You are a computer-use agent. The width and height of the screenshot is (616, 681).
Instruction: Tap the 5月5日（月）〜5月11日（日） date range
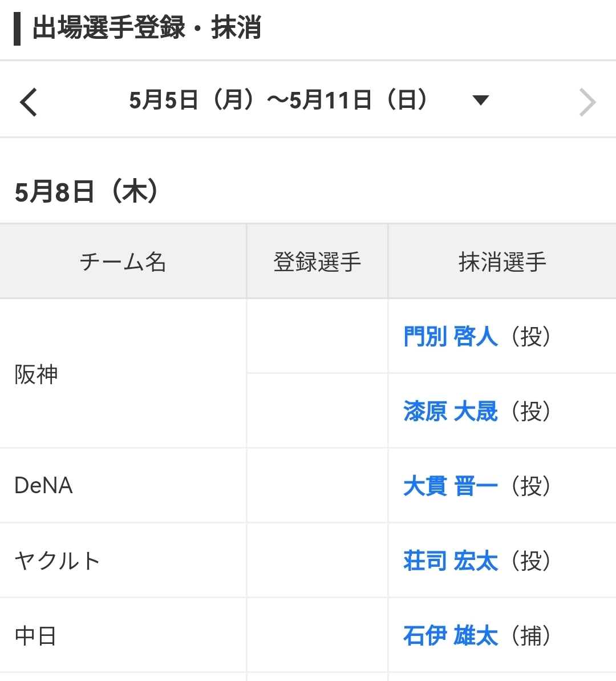tap(278, 100)
